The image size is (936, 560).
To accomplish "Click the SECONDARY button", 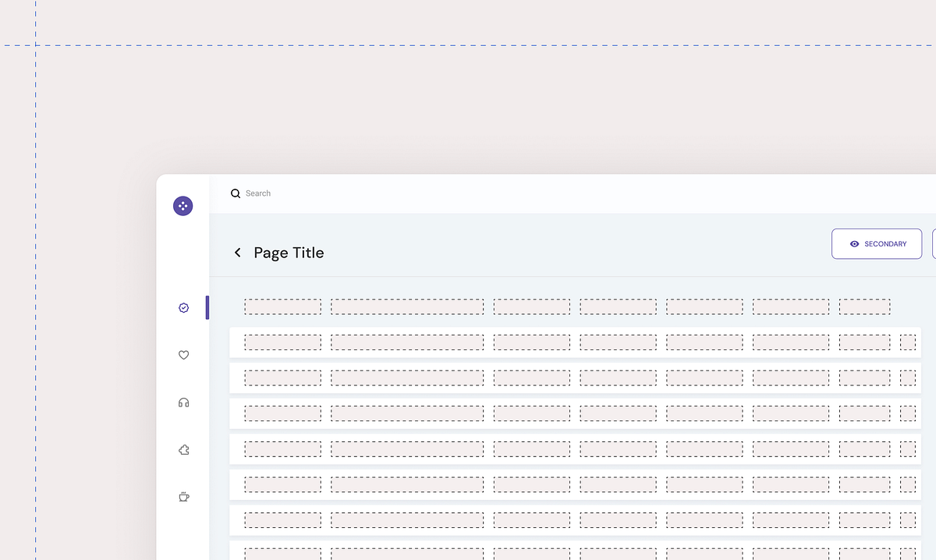I will (877, 243).
